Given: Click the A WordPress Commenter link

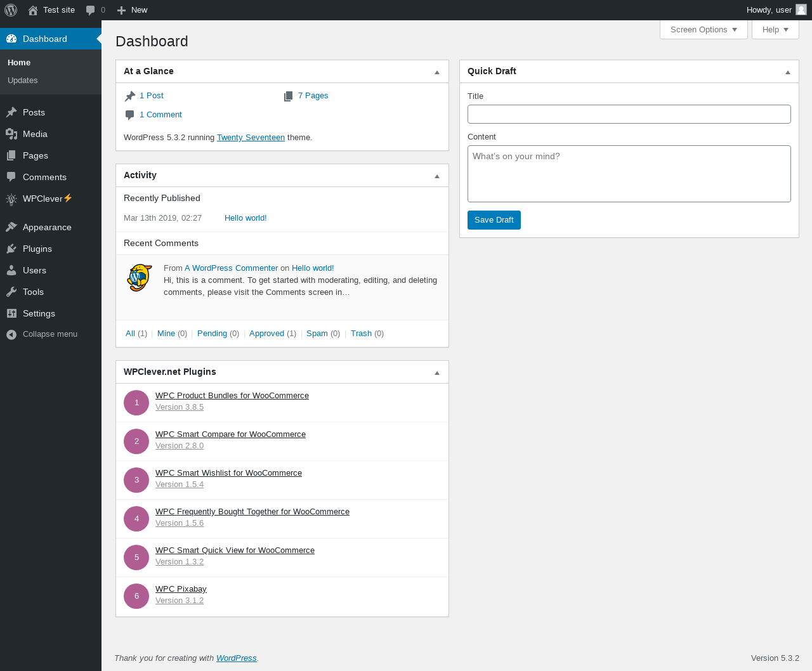Looking at the screenshot, I should [231, 268].
